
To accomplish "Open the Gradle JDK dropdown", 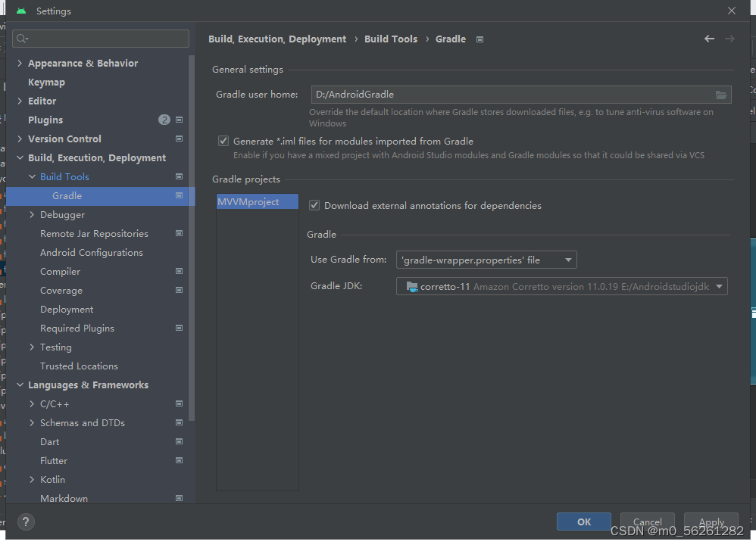I will 718,286.
